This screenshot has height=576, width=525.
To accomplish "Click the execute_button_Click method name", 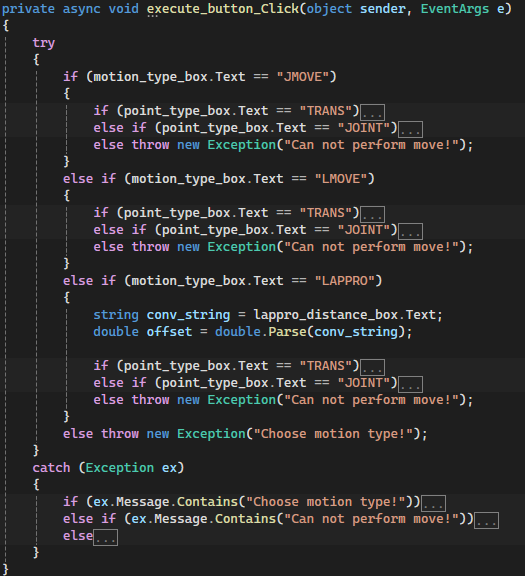I will [x=223, y=9].
